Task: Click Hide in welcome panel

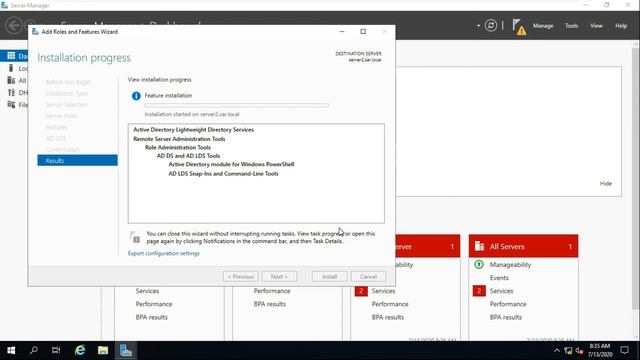Action: coord(606,184)
